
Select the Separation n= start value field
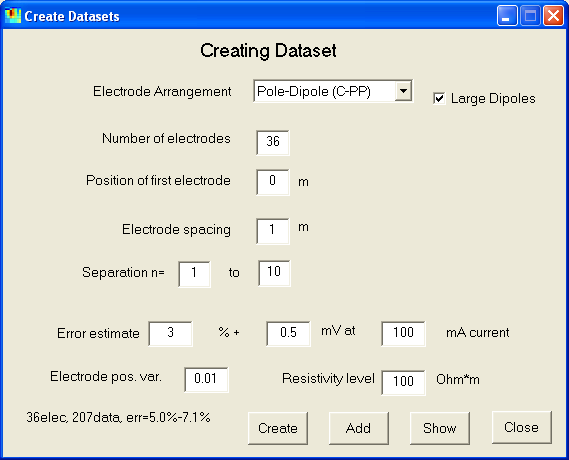point(195,274)
